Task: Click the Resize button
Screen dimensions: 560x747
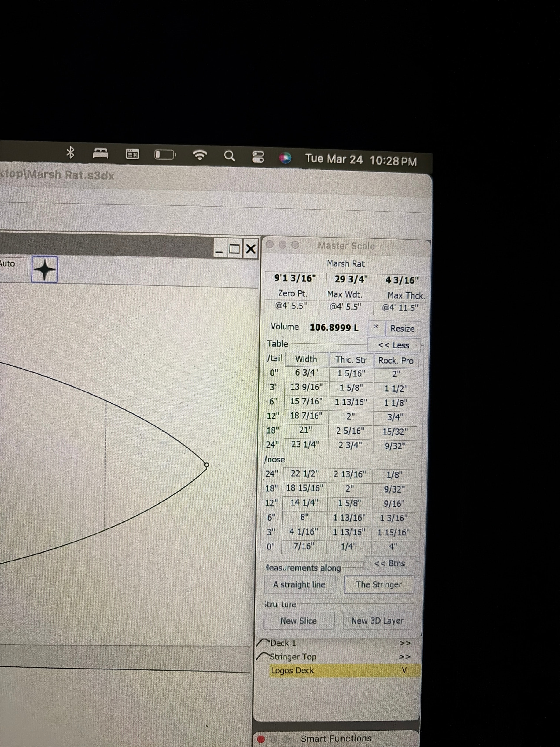Action: coord(402,329)
